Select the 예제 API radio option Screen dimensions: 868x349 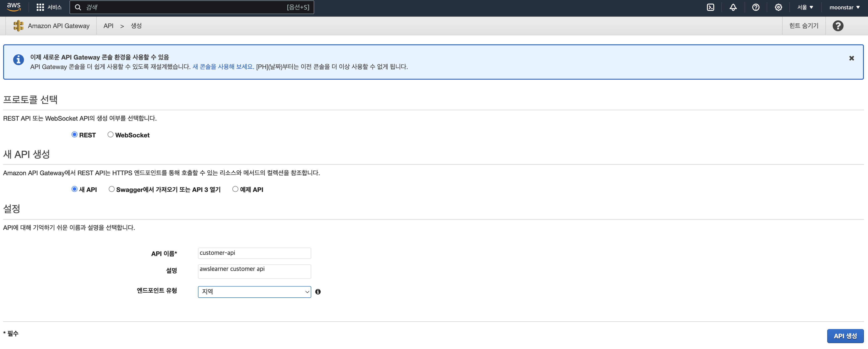click(x=235, y=189)
